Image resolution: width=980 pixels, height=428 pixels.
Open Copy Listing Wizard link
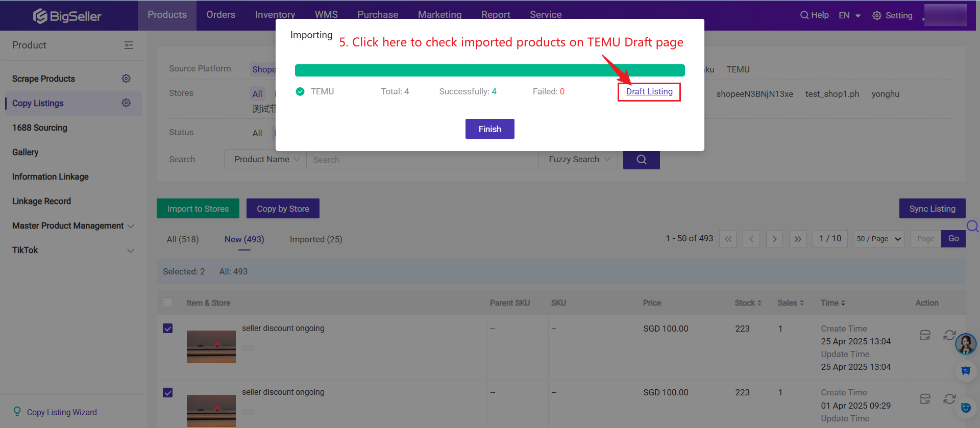click(x=62, y=412)
